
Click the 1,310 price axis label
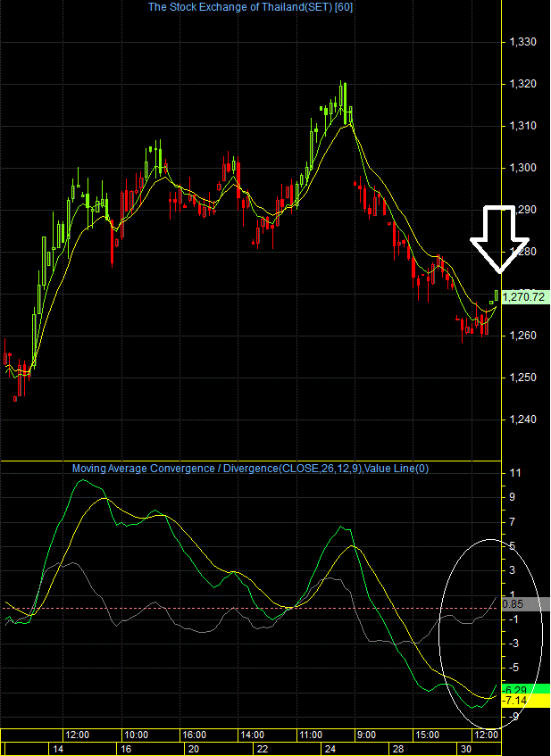(523, 127)
